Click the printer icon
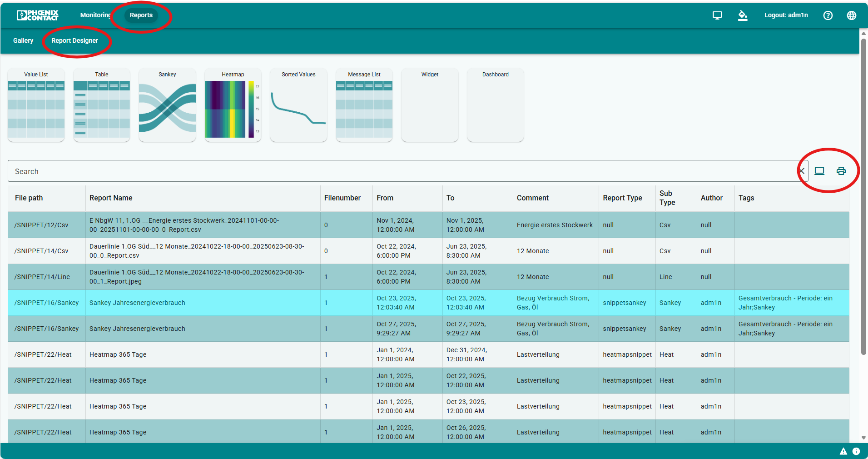 tap(841, 171)
